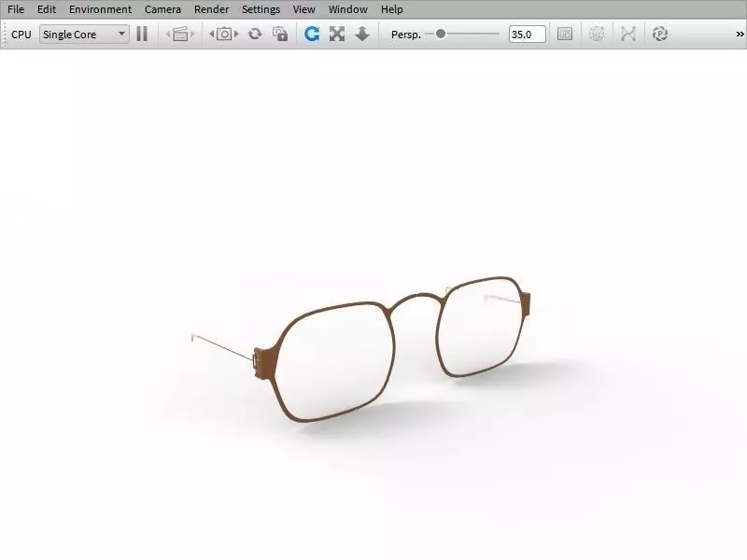Open the Single Core usage dropdown

pyautogui.click(x=84, y=35)
